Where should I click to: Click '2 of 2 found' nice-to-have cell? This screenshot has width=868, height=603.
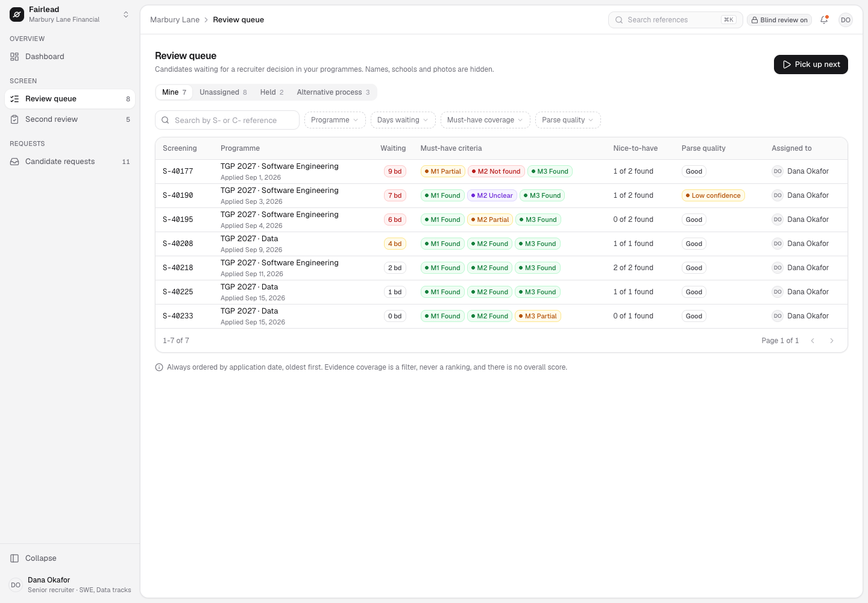(633, 268)
